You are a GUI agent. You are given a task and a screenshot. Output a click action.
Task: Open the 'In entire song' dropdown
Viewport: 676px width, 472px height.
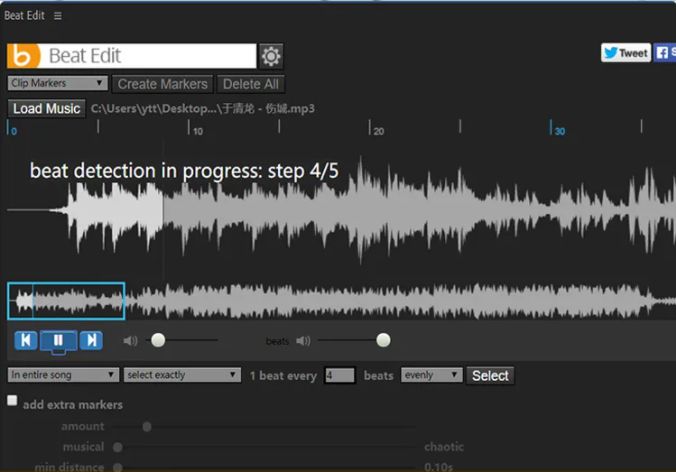(x=63, y=375)
